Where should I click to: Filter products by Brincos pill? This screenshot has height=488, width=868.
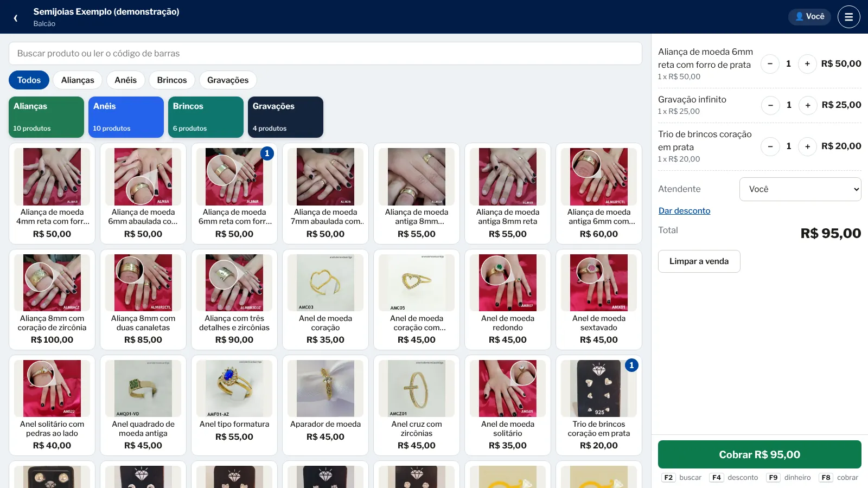pyautogui.click(x=172, y=80)
